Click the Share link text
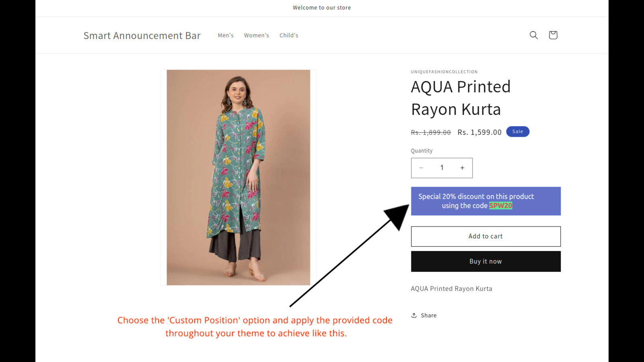This screenshot has width=644, height=362. (x=429, y=315)
